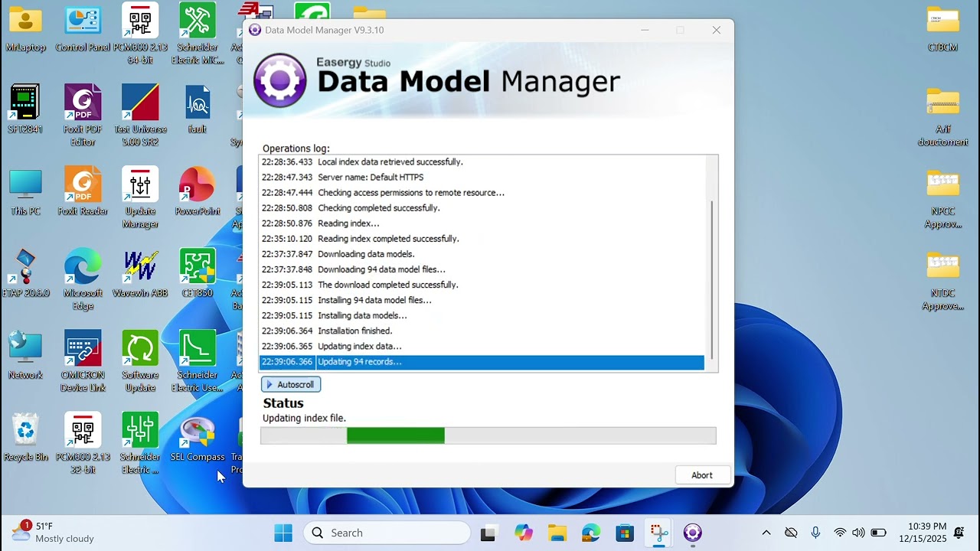Select log row 'Server name: Default HTTPS'
The width and height of the screenshot is (980, 551).
tap(482, 178)
